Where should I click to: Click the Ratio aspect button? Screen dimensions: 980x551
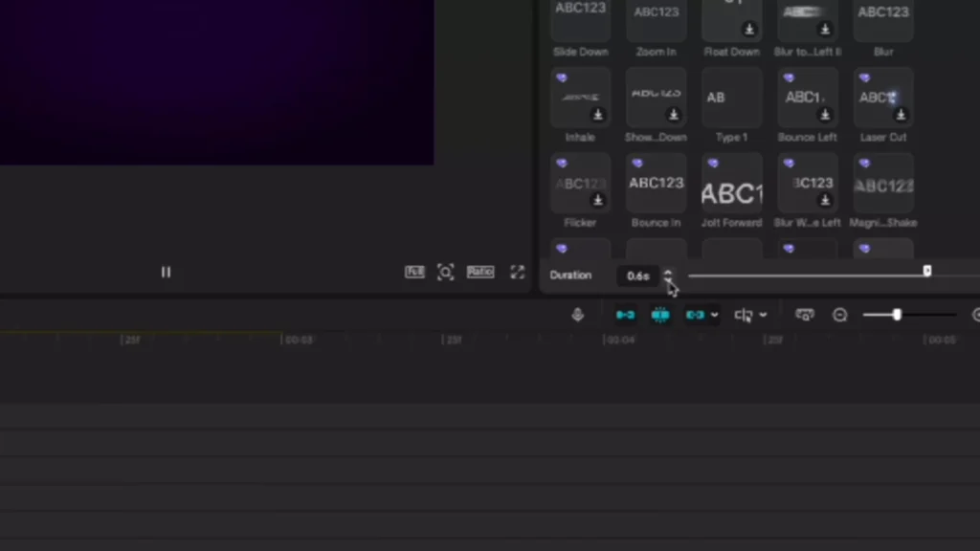pyautogui.click(x=480, y=273)
